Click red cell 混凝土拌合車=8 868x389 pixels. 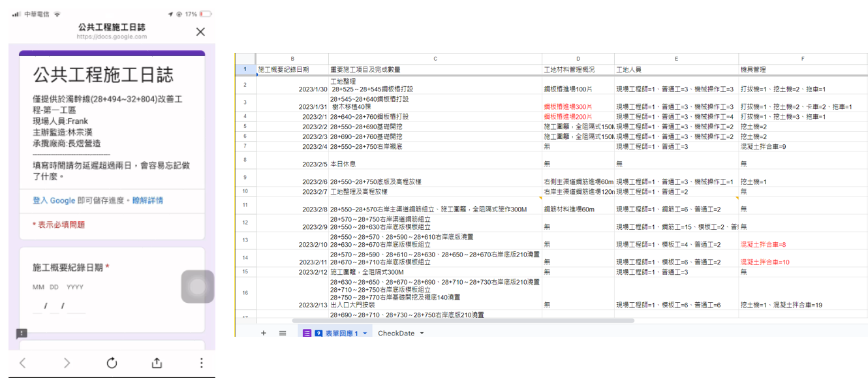803,240
